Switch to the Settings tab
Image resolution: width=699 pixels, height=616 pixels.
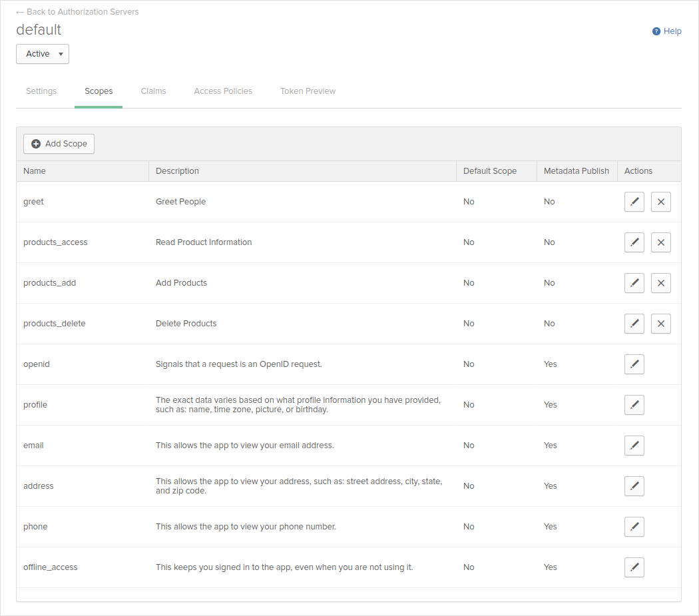coord(41,91)
